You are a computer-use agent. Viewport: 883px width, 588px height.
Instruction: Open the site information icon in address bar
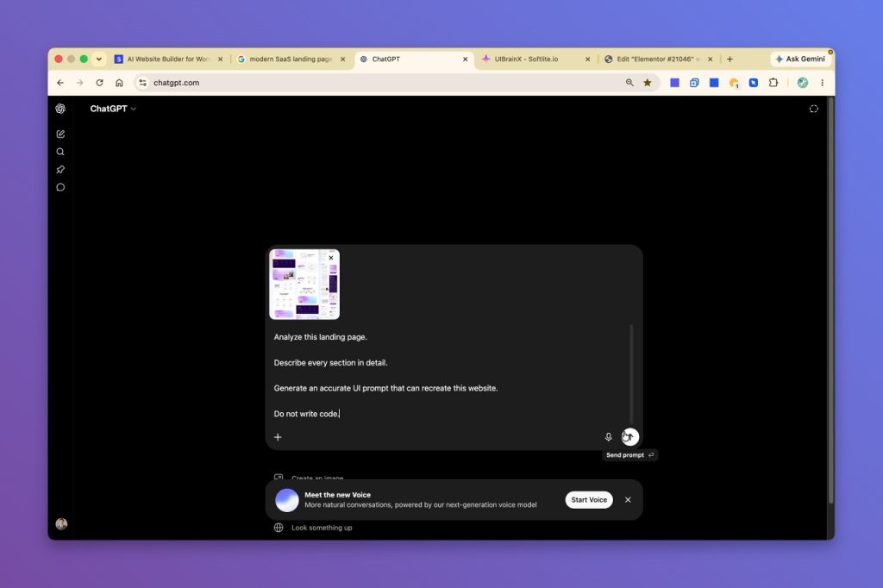click(142, 83)
